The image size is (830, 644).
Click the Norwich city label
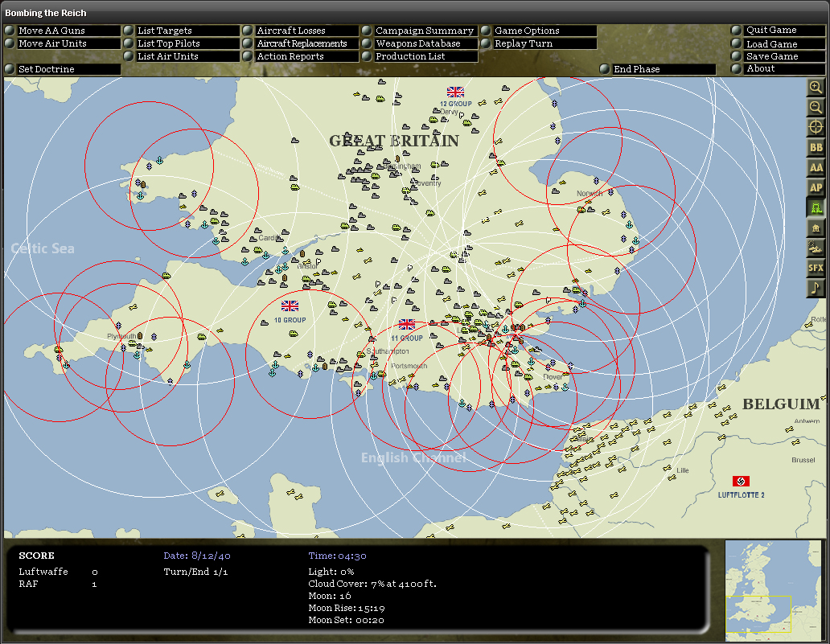pos(590,193)
